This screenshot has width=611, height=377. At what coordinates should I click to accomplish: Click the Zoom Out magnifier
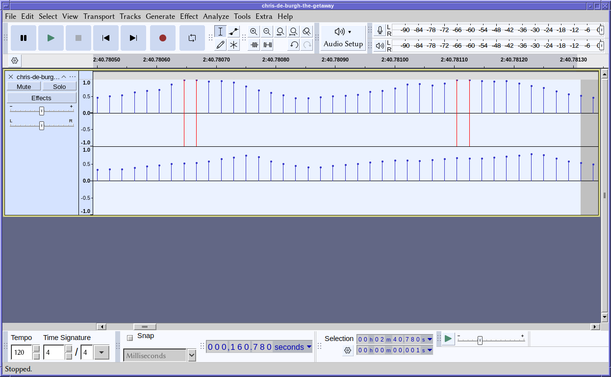[267, 32]
